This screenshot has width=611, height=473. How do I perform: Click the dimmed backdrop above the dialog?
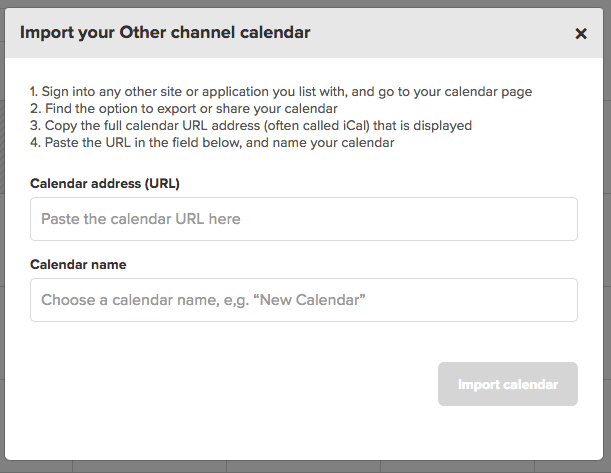[x=304, y=3]
